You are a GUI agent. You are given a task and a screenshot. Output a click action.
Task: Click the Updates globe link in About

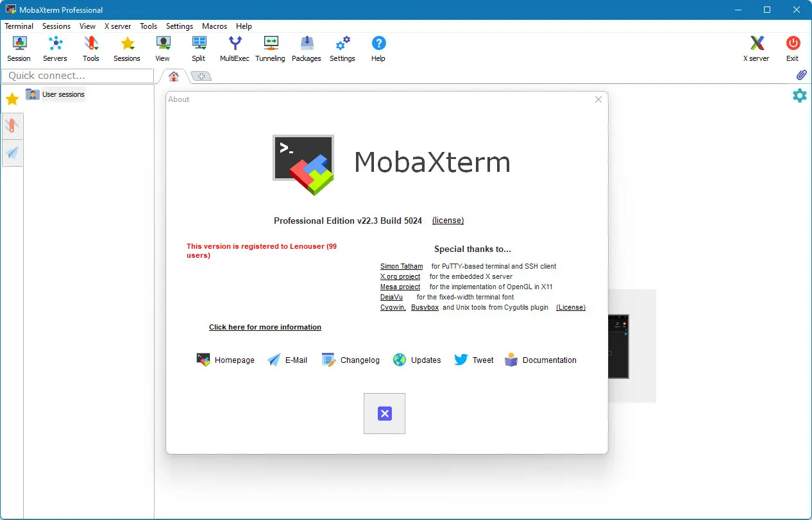pyautogui.click(x=417, y=360)
